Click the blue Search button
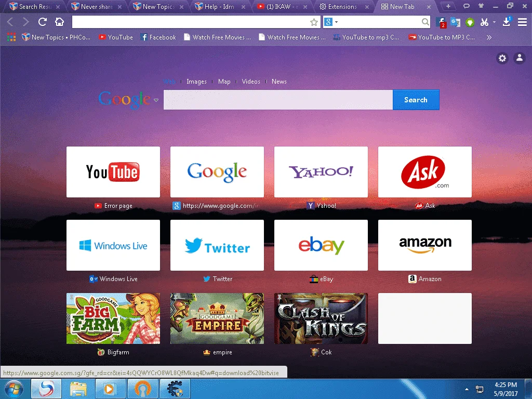Viewport: 532px width, 399px height. coord(416,100)
